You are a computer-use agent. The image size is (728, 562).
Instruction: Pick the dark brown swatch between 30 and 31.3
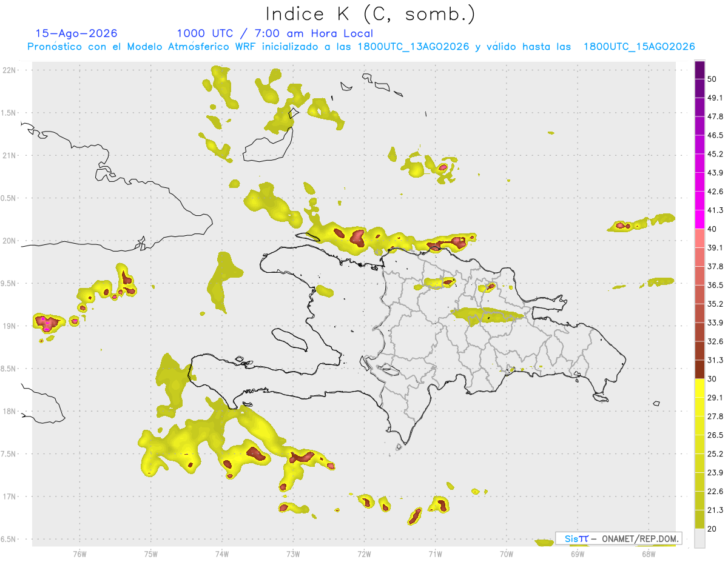click(x=699, y=369)
